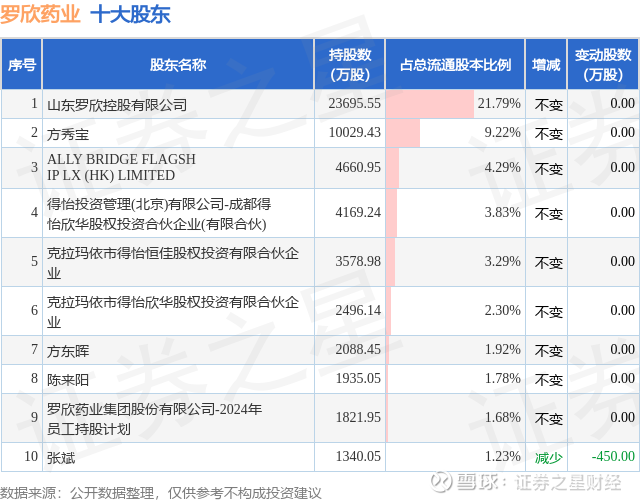The width and height of the screenshot is (640, 502).
Task: Click shareholding value 1935.05
Action: point(358,378)
